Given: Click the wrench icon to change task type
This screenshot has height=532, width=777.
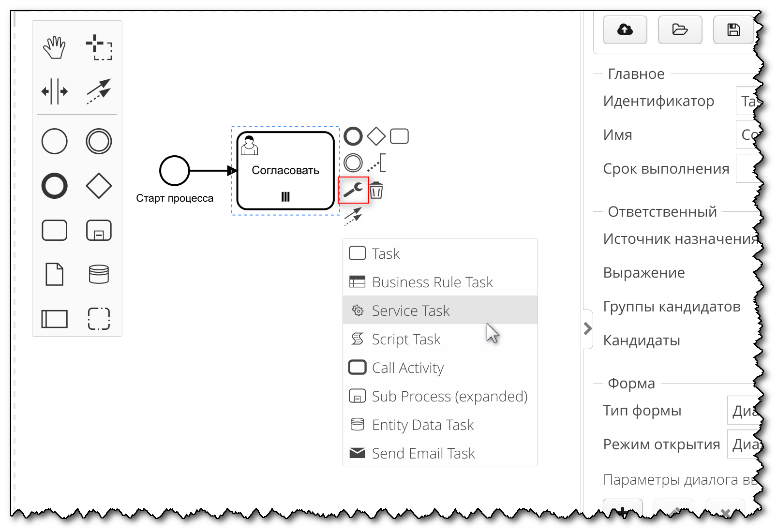Looking at the screenshot, I should click(353, 190).
